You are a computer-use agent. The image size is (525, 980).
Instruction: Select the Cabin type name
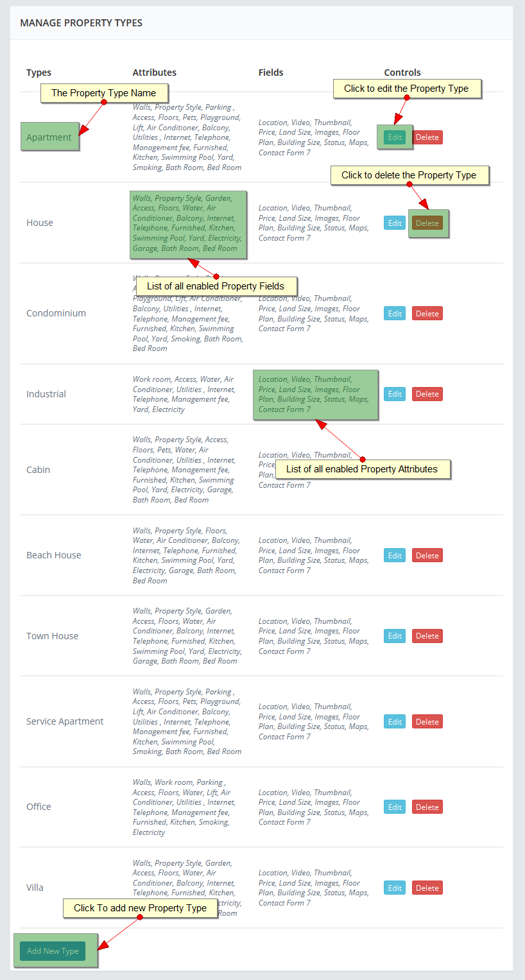click(x=39, y=470)
